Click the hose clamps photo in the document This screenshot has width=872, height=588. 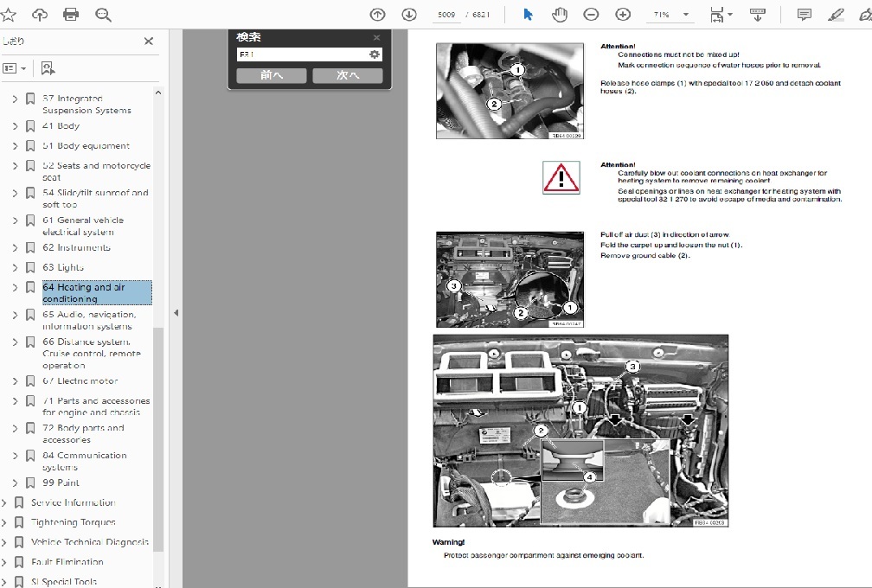(x=510, y=91)
